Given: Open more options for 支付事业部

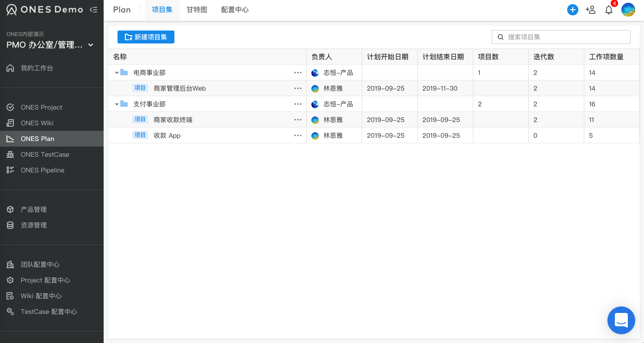Looking at the screenshot, I should coord(298,104).
